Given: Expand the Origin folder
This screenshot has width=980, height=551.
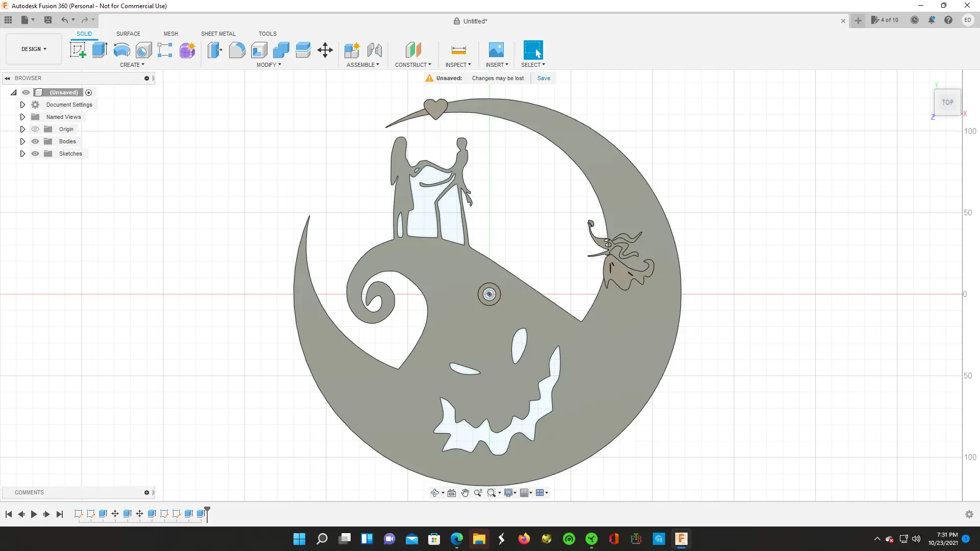Looking at the screenshot, I should pos(22,129).
